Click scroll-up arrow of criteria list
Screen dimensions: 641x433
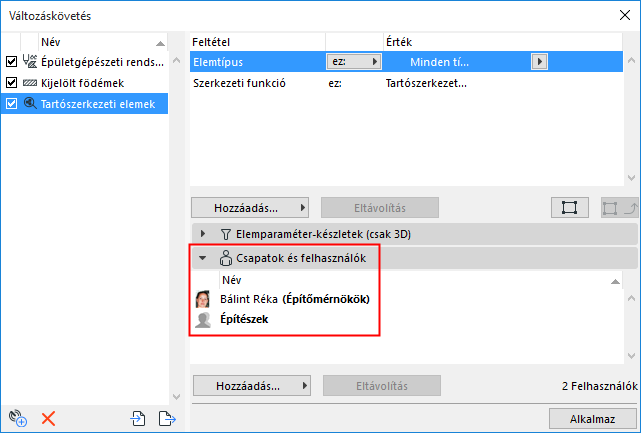click(x=631, y=61)
